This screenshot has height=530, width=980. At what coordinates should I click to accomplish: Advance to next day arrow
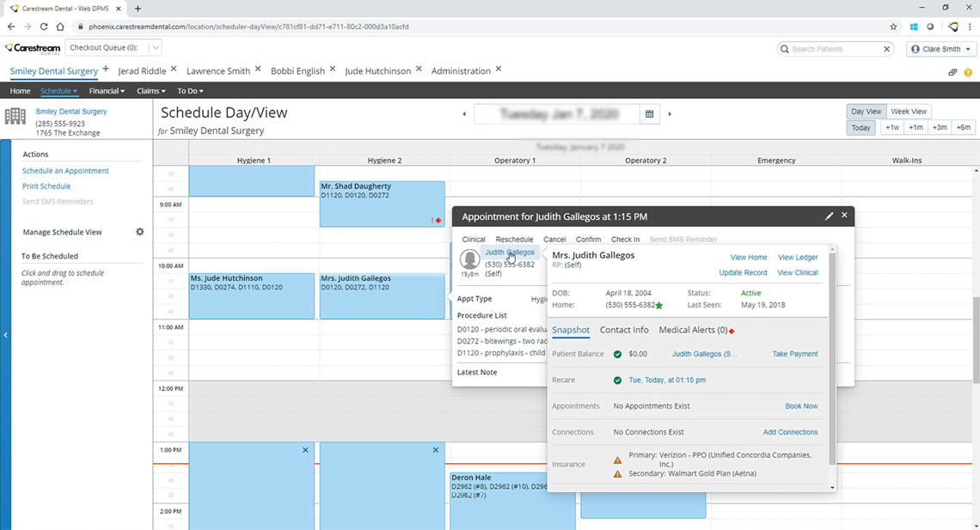click(x=670, y=114)
